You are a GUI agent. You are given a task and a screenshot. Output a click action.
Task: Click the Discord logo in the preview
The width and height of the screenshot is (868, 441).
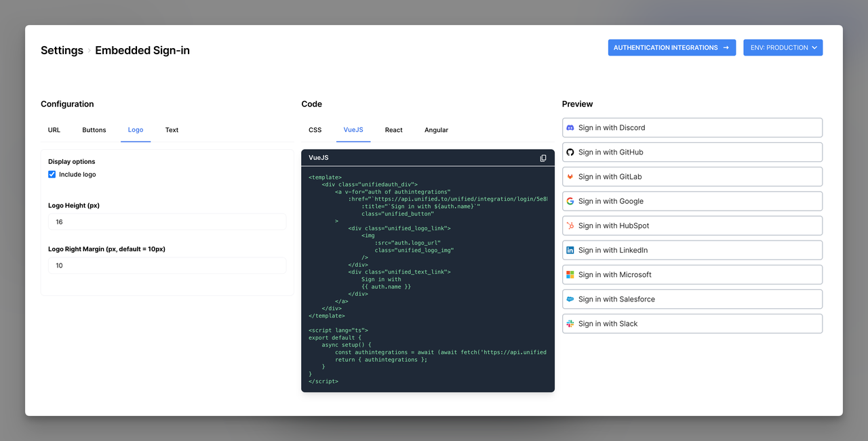tap(570, 127)
